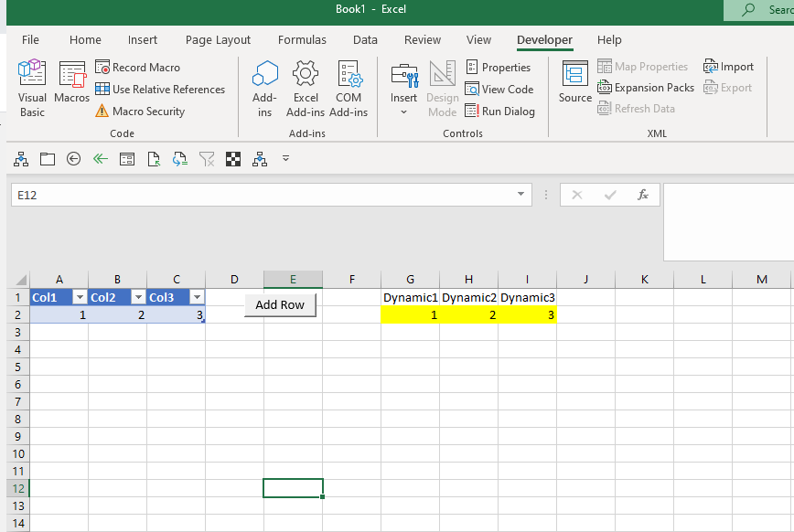The width and height of the screenshot is (794, 532).
Task: Open the File tab
Action: [x=30, y=39]
